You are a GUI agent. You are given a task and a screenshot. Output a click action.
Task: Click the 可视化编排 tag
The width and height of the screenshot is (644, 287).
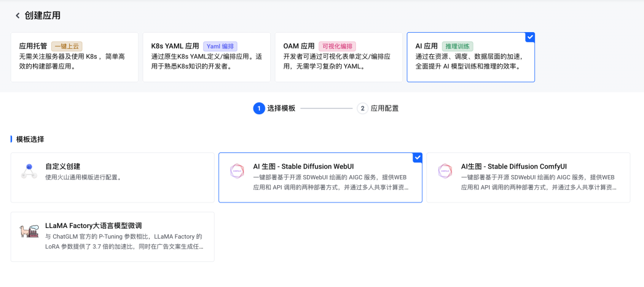point(338,46)
